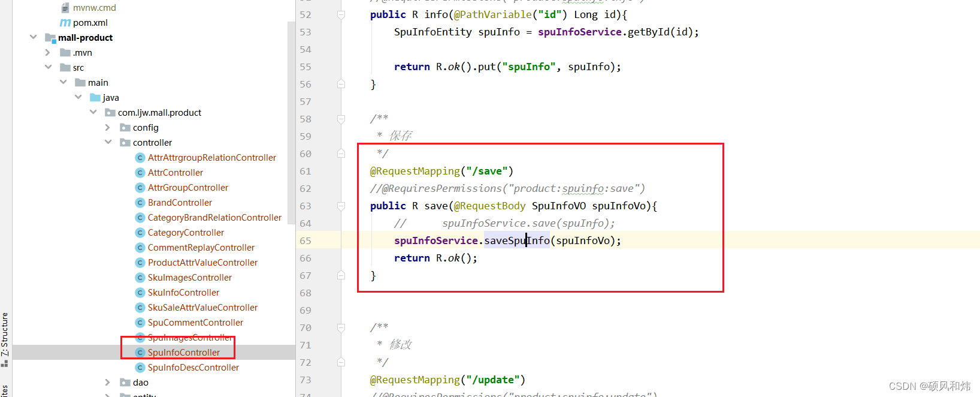Collapse the src folder

48,67
